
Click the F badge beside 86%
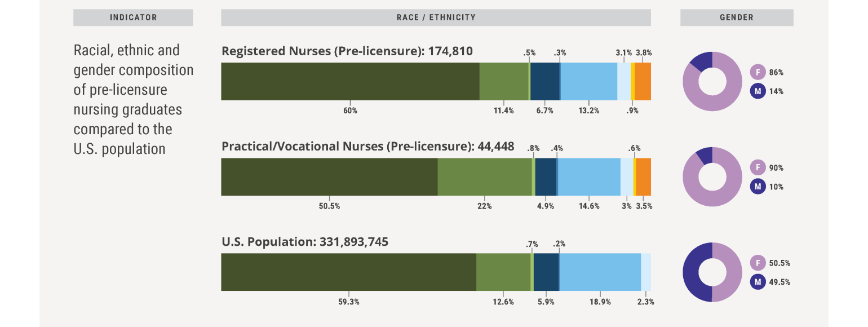coord(758,72)
